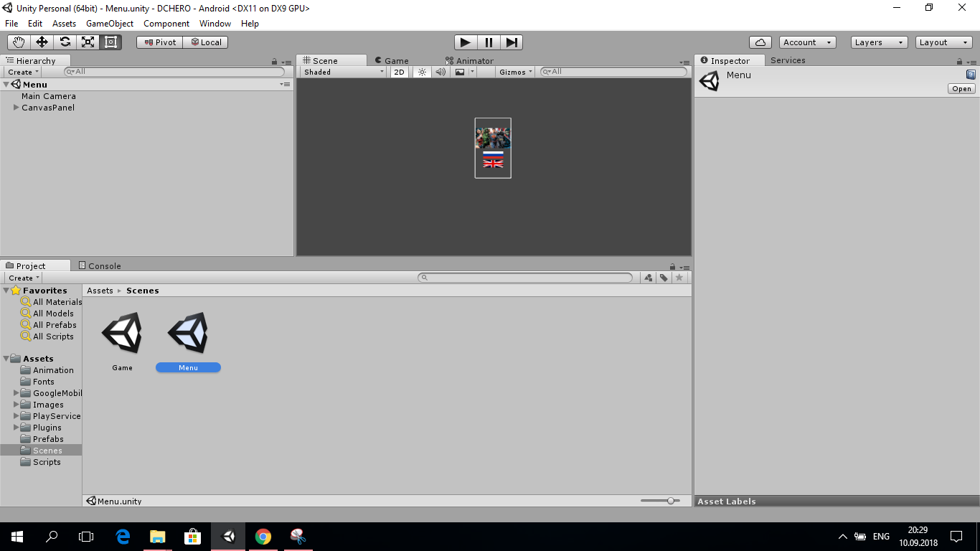
Task: Toggle scene lighting sun icon
Action: [x=422, y=72]
